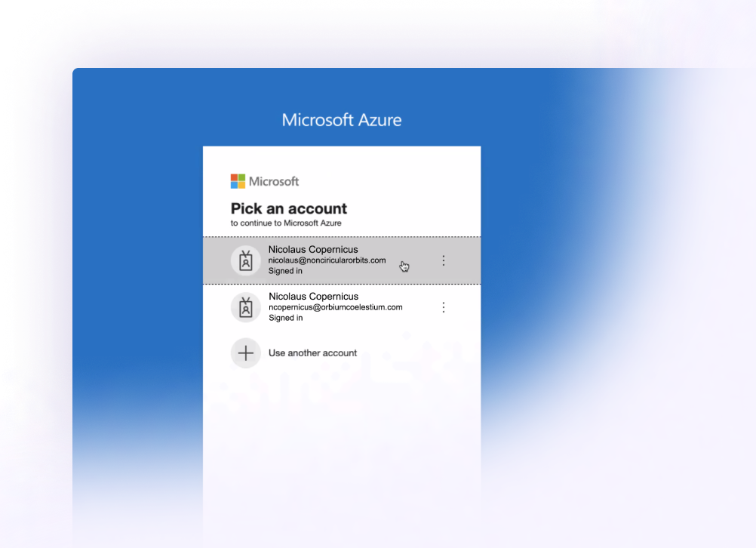Click "to continue to Microsoft Azure" subtitle
The height and width of the screenshot is (548, 756).
[x=286, y=223]
